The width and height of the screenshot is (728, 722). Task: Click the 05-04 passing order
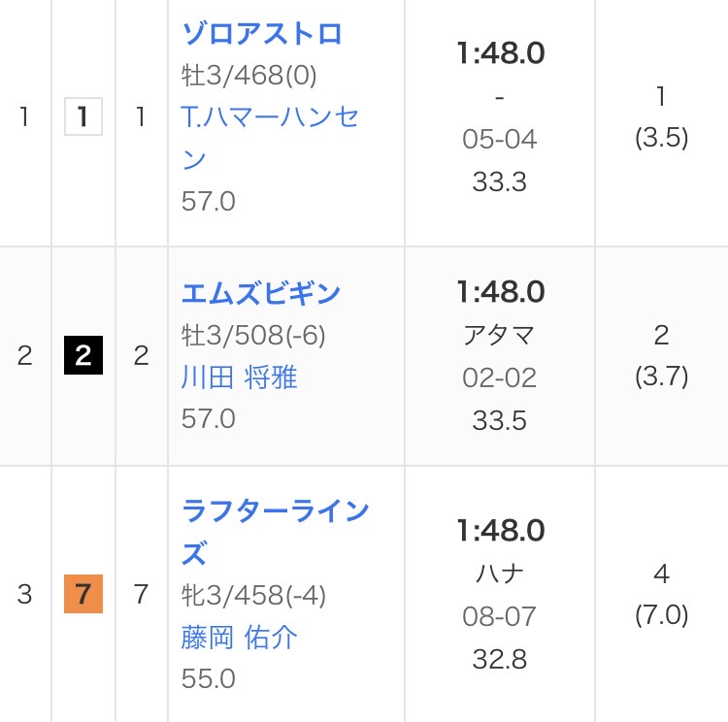pos(500,139)
